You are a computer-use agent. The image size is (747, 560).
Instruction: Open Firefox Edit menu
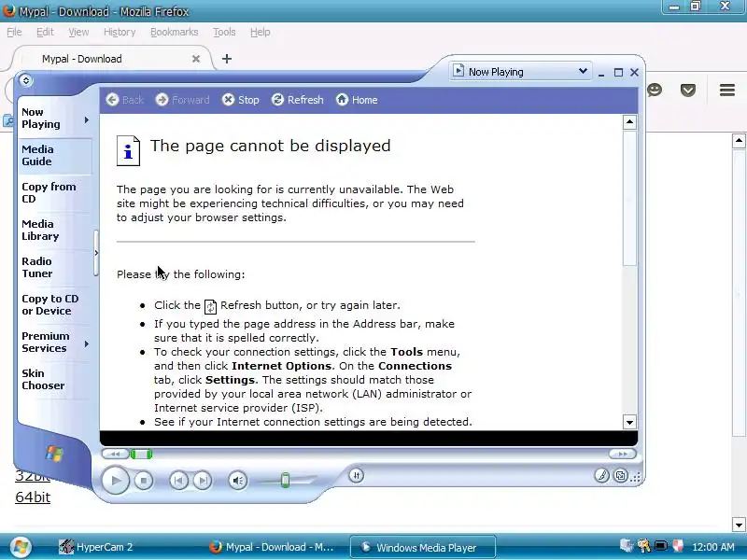point(45,32)
